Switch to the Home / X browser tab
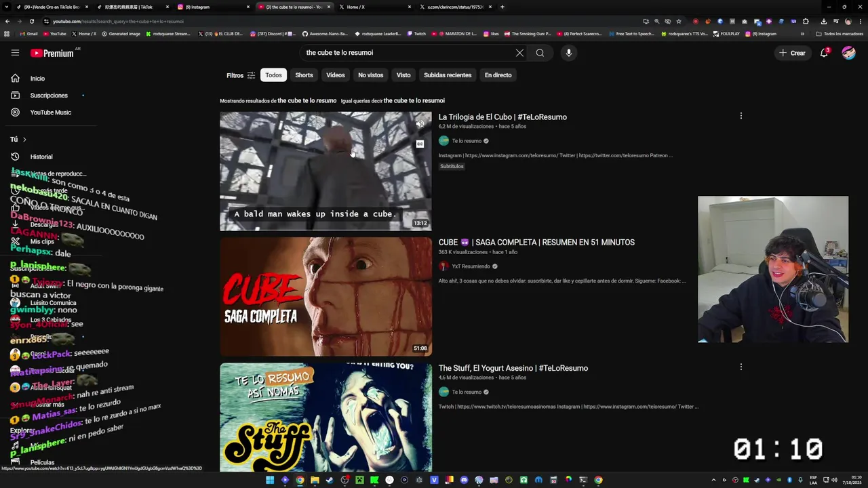The image size is (868, 488). (x=375, y=7)
